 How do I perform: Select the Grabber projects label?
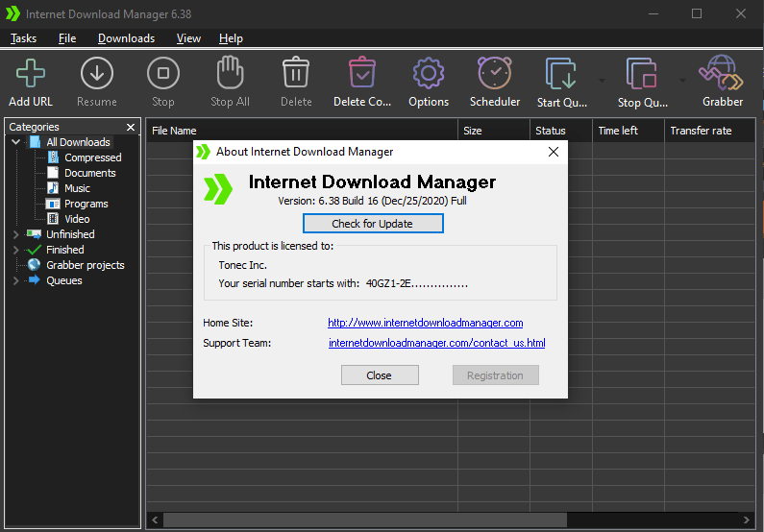(x=86, y=265)
